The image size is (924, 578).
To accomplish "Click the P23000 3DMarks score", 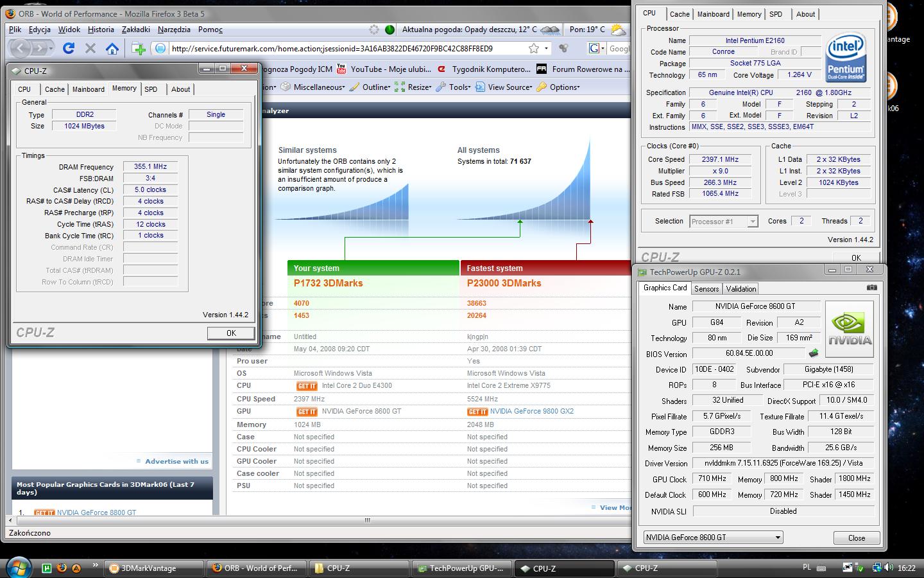I will click(504, 283).
